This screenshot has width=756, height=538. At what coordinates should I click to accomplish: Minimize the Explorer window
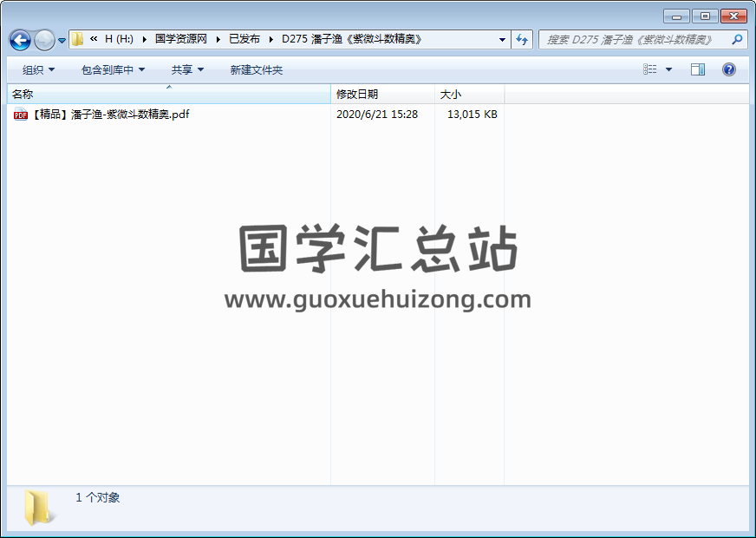pyautogui.click(x=676, y=16)
